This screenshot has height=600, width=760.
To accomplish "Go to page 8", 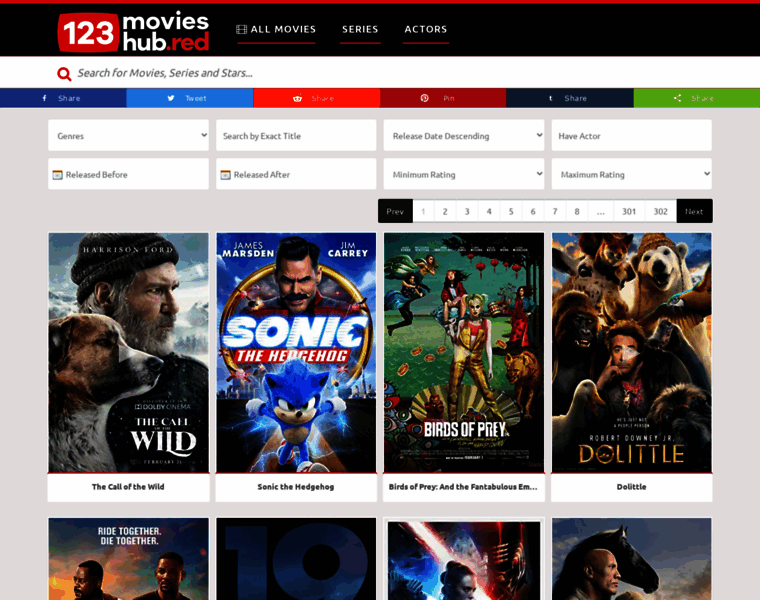I will 577,211.
